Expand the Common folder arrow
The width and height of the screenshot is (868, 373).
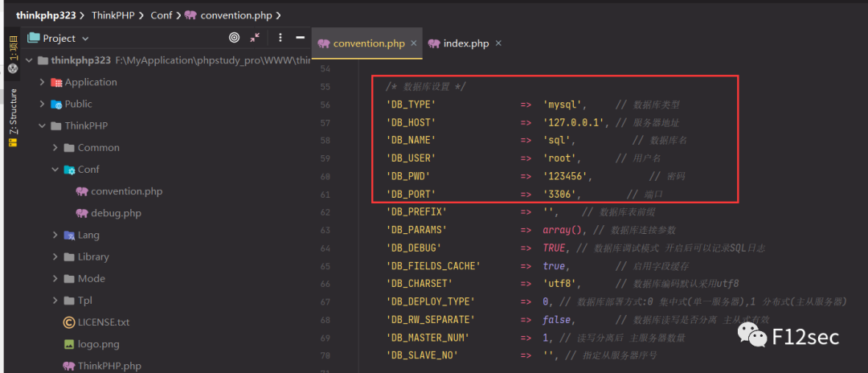55,148
